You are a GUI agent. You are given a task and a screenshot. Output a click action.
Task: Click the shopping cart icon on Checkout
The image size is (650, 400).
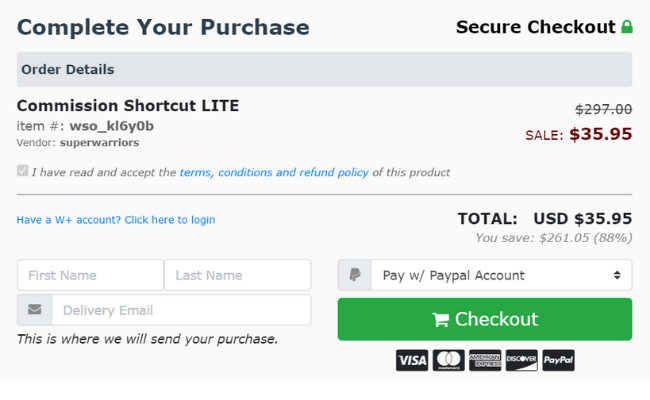[x=440, y=320]
